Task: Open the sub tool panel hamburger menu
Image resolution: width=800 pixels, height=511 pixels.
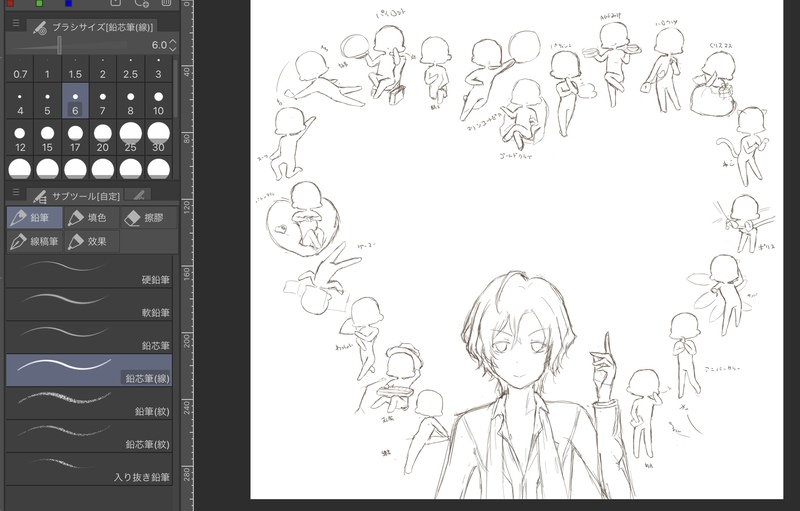Action: [x=16, y=192]
